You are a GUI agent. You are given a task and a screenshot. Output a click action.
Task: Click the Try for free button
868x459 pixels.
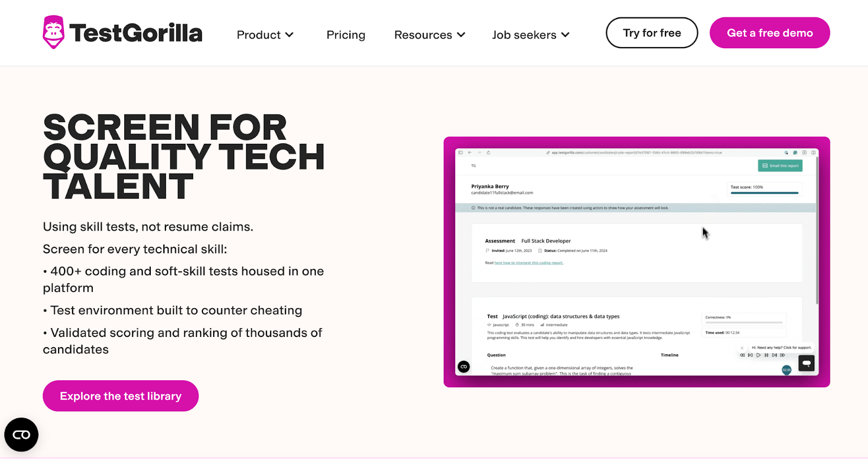point(652,33)
